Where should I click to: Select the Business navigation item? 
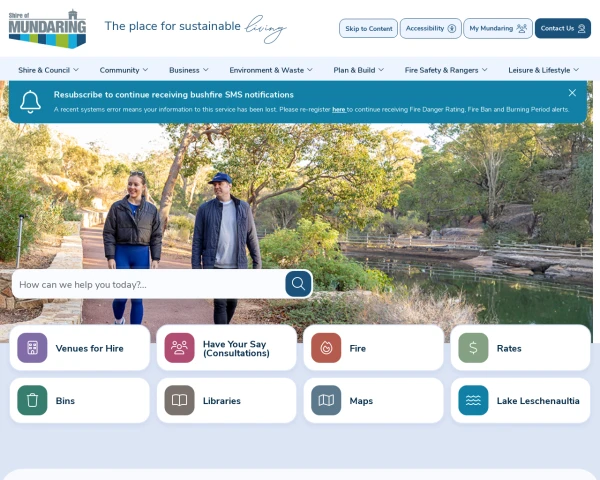point(184,70)
